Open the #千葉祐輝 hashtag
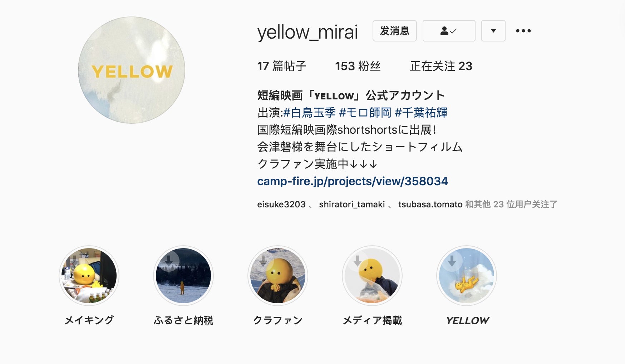Screen dimensions: 625x364 click(x=421, y=113)
